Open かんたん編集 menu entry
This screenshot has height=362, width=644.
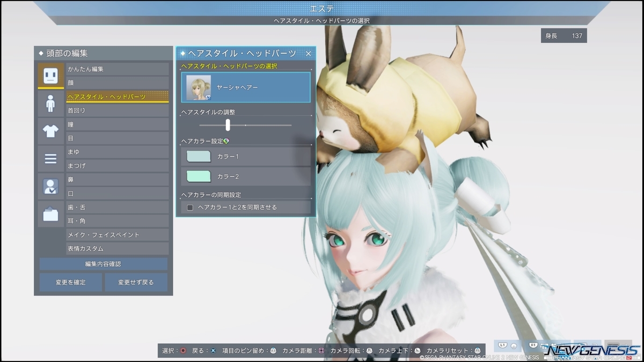click(x=117, y=69)
